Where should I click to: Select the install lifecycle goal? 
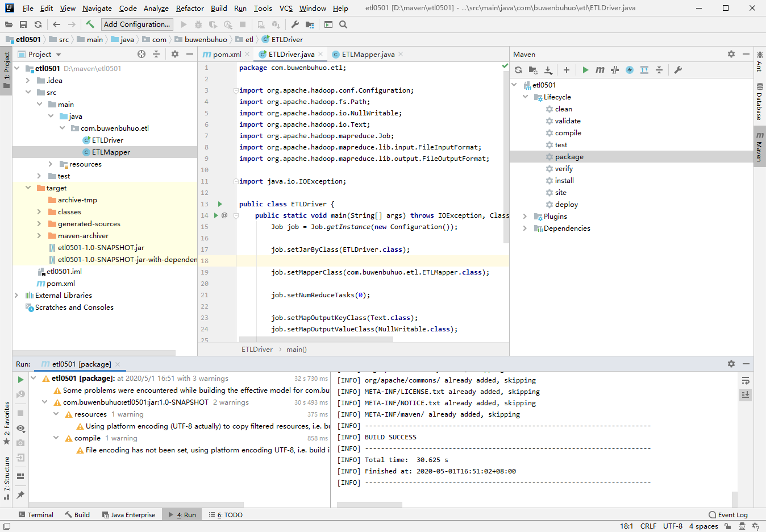(564, 180)
